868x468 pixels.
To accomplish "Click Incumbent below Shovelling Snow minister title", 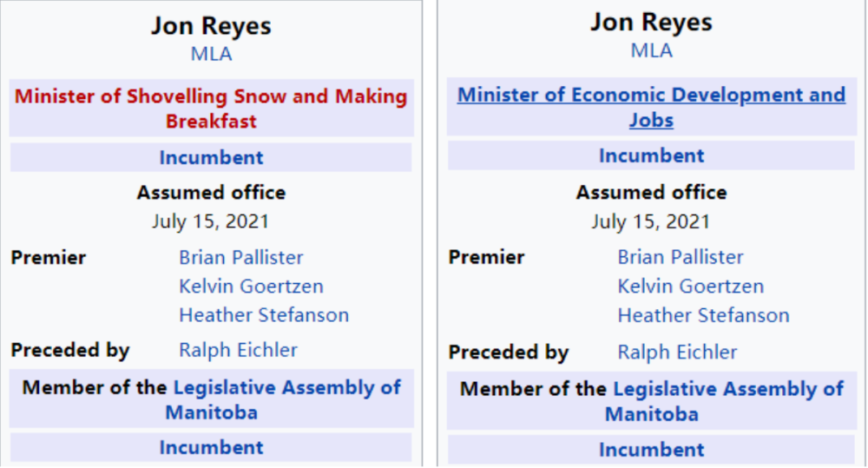I will 211,158.
